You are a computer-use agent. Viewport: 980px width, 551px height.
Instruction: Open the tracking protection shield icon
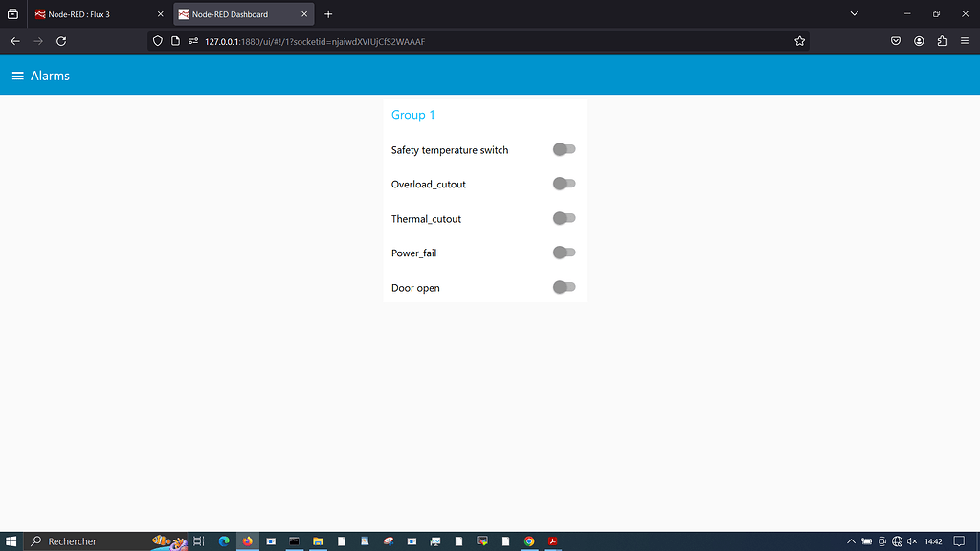click(156, 41)
